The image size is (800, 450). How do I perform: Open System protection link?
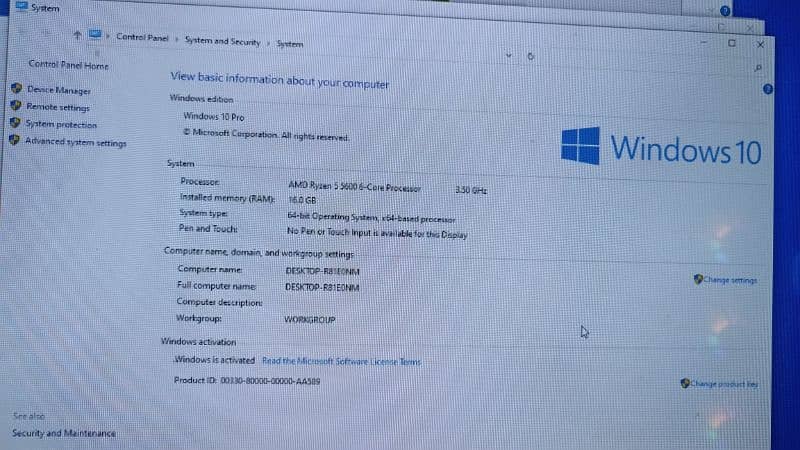[x=61, y=124]
